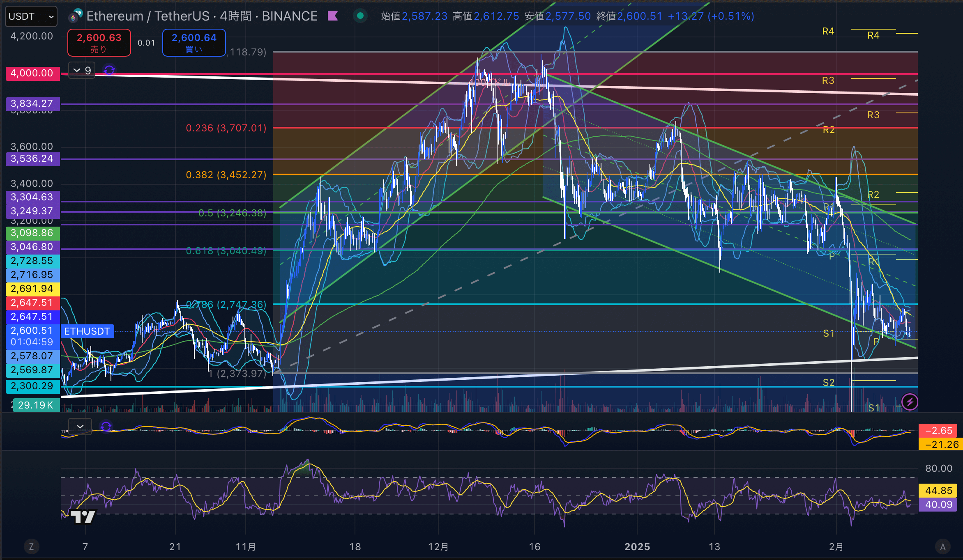Click the purple flag icon beside BINANCE
The width and height of the screenshot is (963, 560).
pyautogui.click(x=333, y=16)
